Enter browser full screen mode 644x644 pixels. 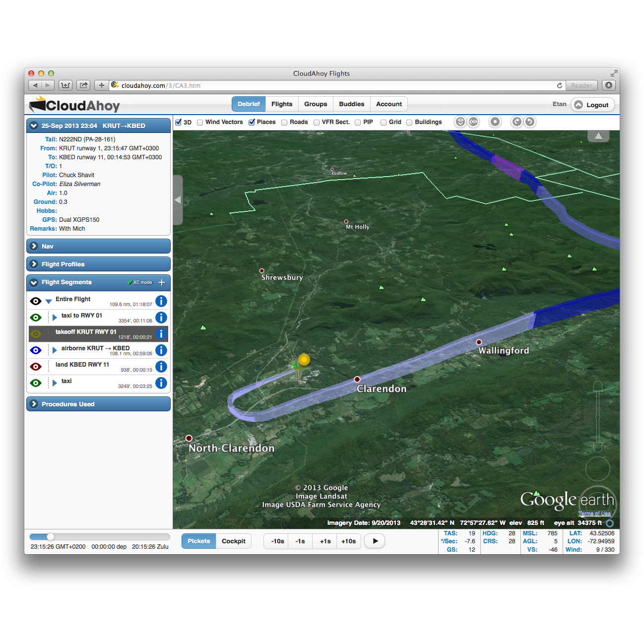pyautogui.click(x=614, y=73)
